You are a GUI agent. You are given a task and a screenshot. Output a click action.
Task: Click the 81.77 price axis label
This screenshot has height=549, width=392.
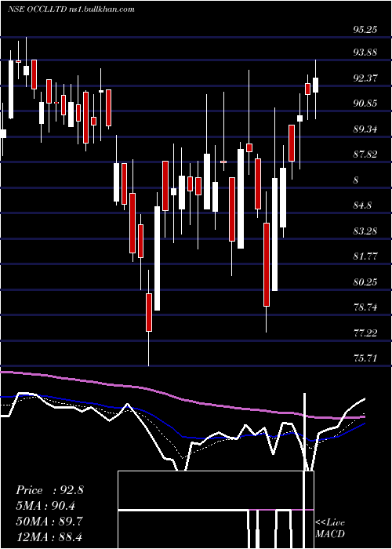365,256
